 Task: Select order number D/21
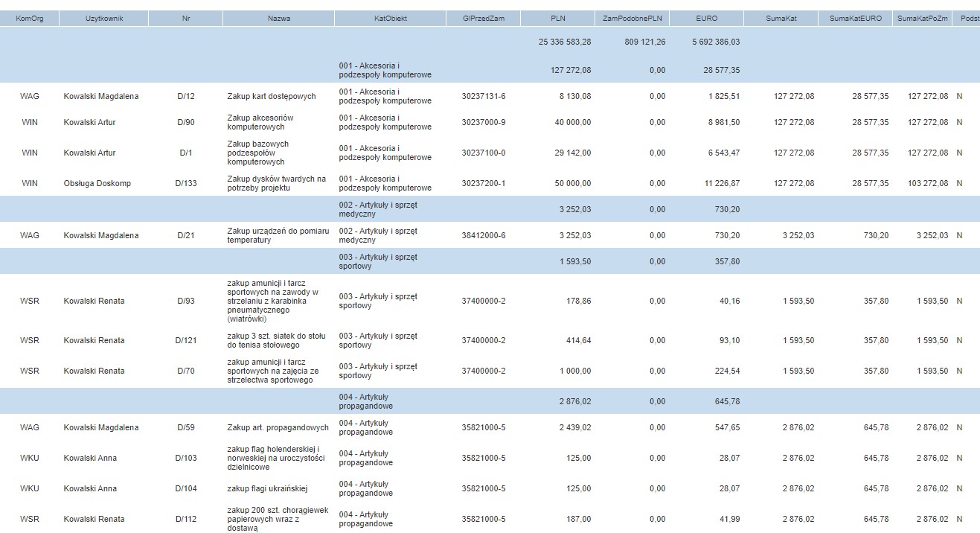[186, 235]
